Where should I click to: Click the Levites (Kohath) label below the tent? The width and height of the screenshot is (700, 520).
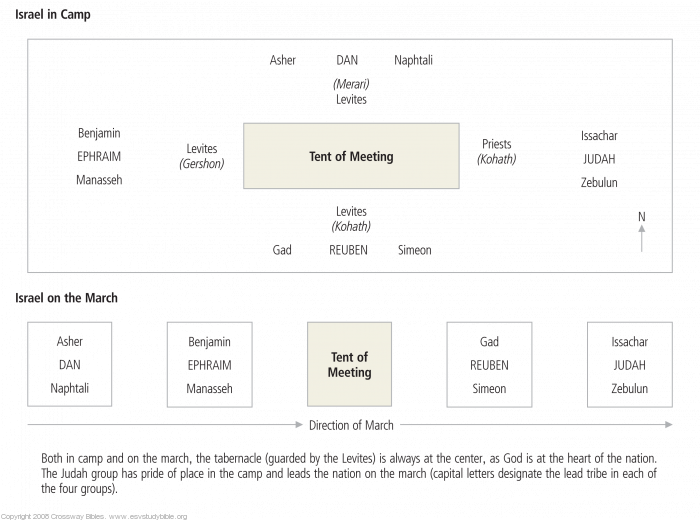[x=351, y=219]
